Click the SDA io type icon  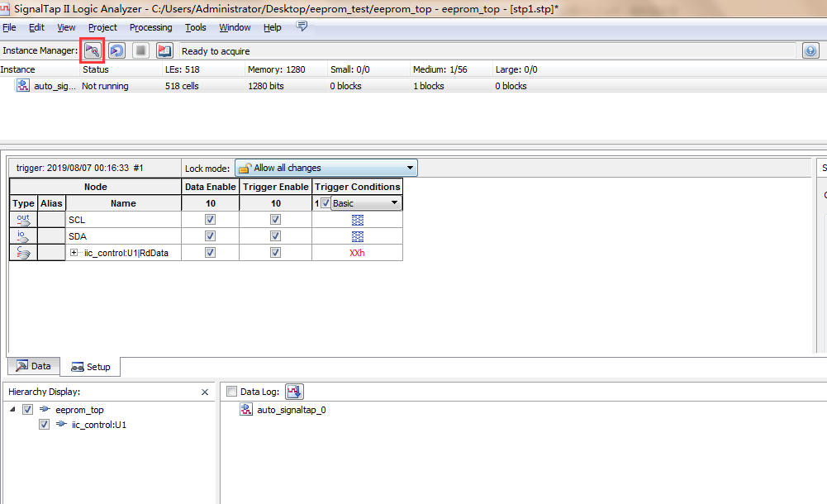[x=23, y=236]
